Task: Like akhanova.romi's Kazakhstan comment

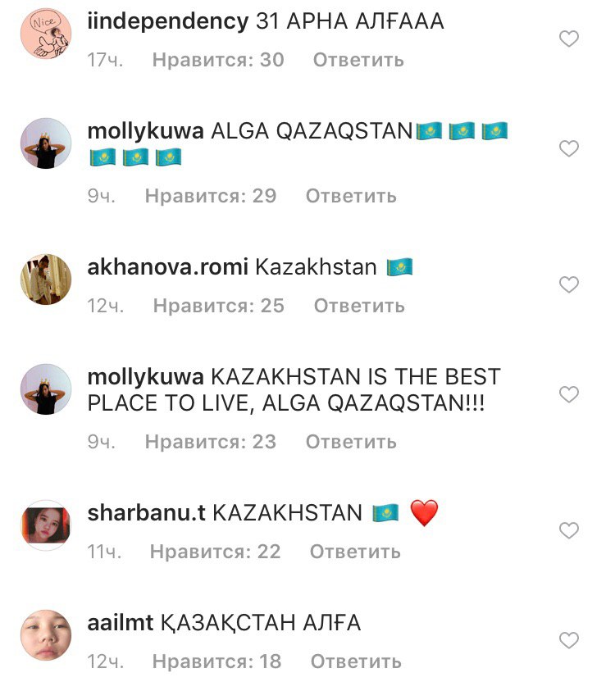Action: coord(568,284)
